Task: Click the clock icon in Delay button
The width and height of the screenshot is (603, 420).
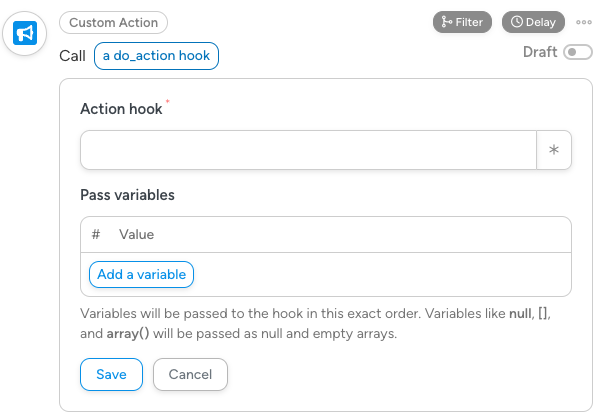Action: [517, 22]
